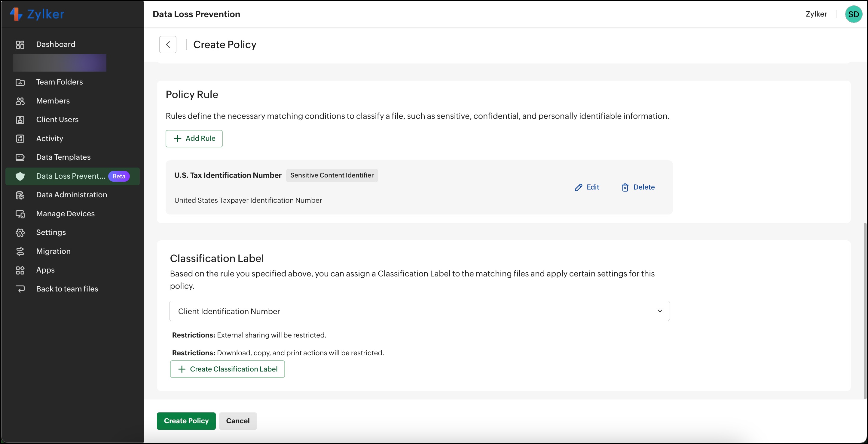Go back using the chevron button

coord(168,45)
